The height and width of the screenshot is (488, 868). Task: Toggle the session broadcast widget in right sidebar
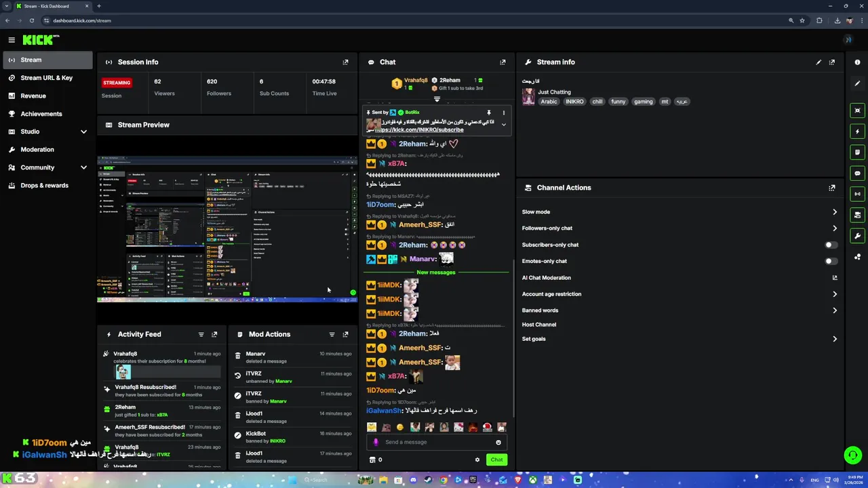tap(857, 194)
